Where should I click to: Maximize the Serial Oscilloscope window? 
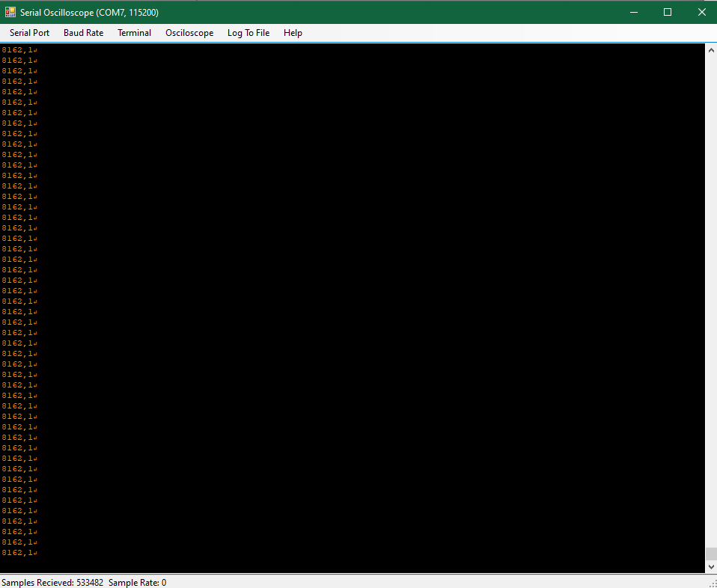tap(668, 12)
